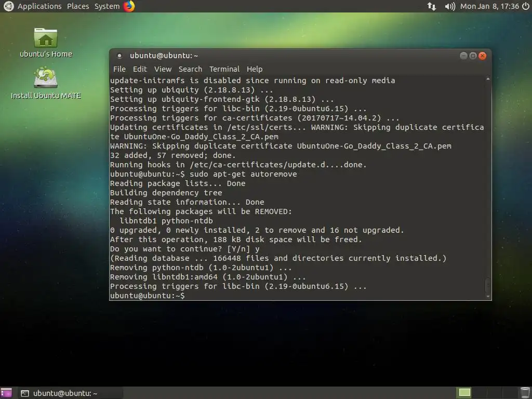Open the terminal Search menu
This screenshot has height=399, width=532.
(x=190, y=69)
